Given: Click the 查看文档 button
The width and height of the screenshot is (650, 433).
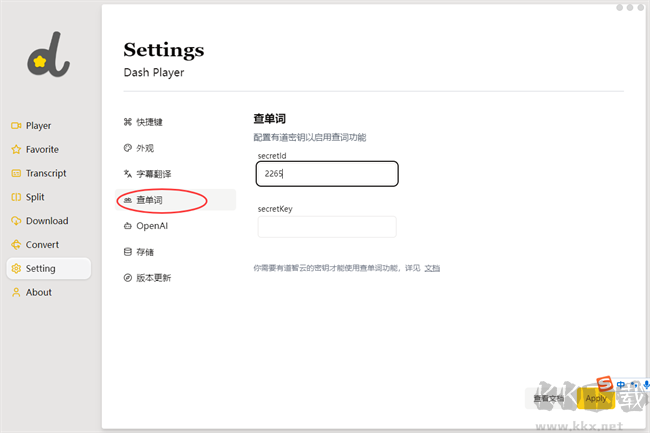Looking at the screenshot, I should 548,399.
